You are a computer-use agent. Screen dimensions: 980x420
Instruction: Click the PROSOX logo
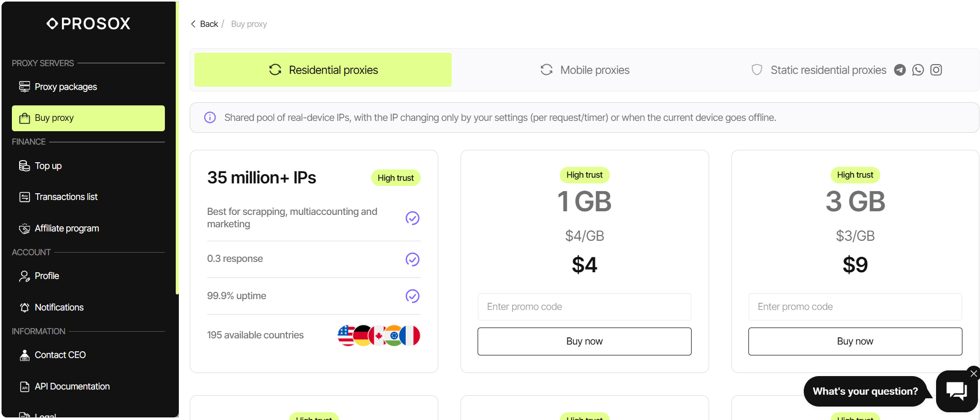88,23
